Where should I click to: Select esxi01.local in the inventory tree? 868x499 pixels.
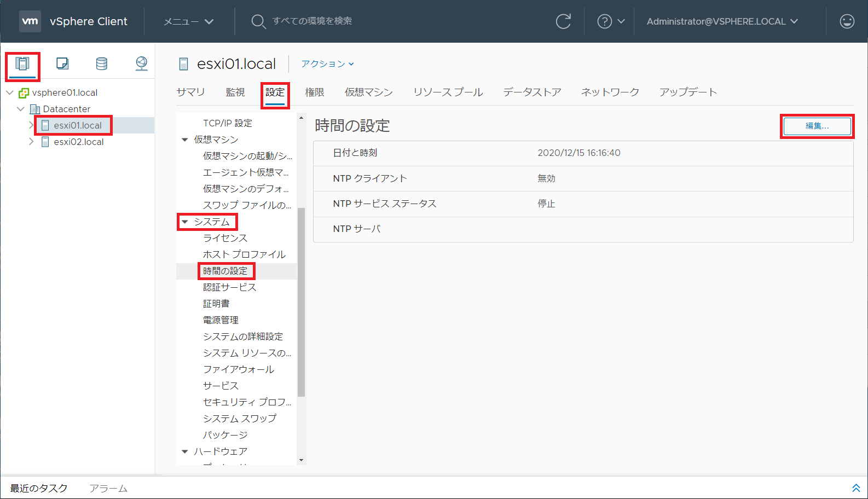[x=78, y=125]
